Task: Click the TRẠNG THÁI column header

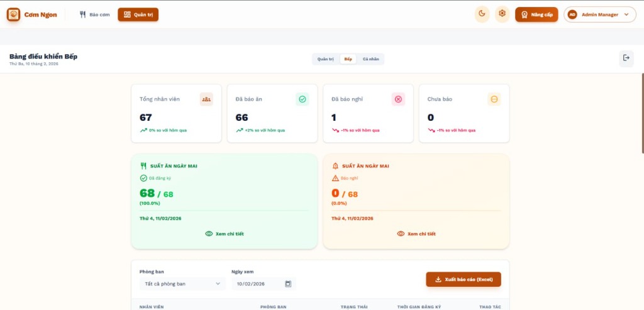Action: (354, 307)
